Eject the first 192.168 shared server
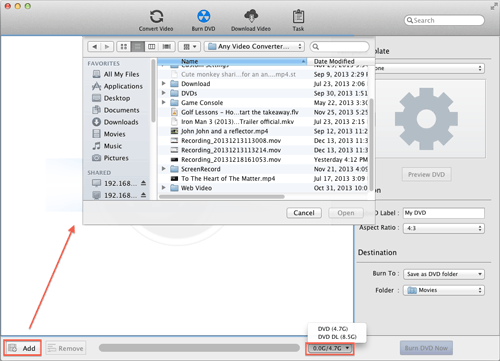The image size is (500, 361). [x=143, y=183]
